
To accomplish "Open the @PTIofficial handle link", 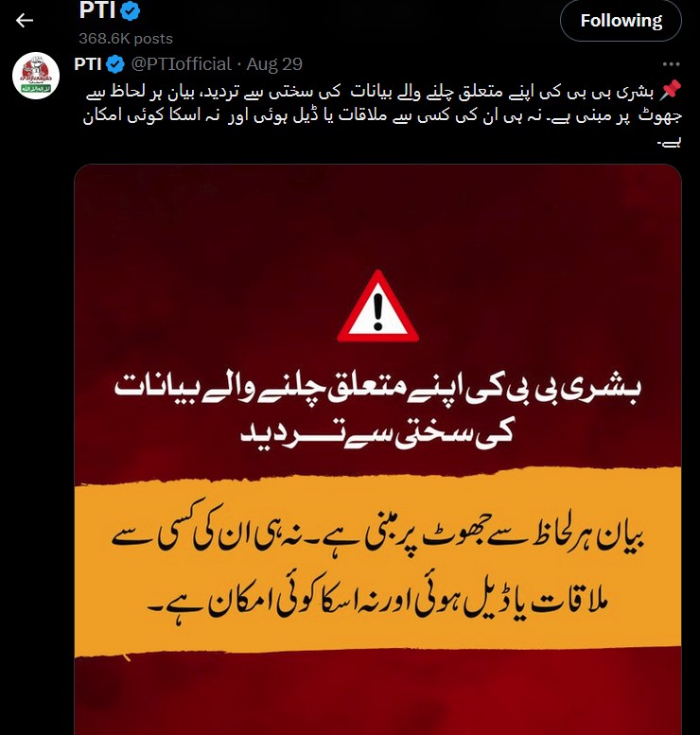I will (181, 64).
